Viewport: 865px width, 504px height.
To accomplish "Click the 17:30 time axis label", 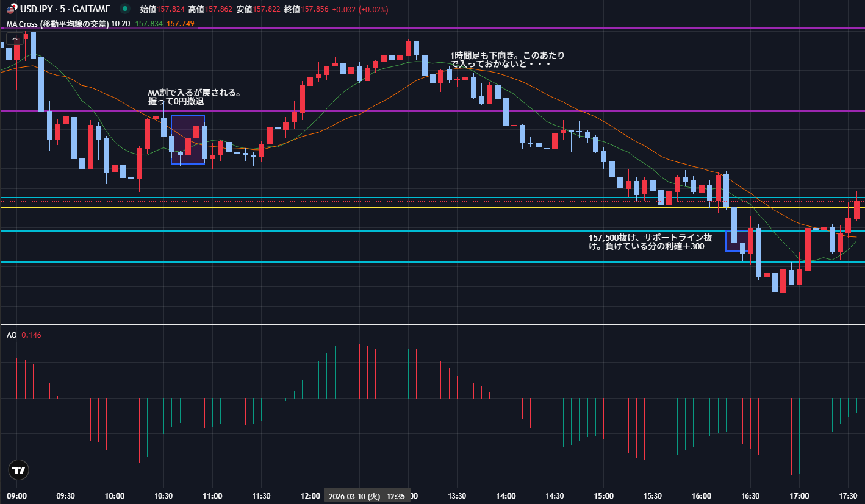I will (848, 496).
